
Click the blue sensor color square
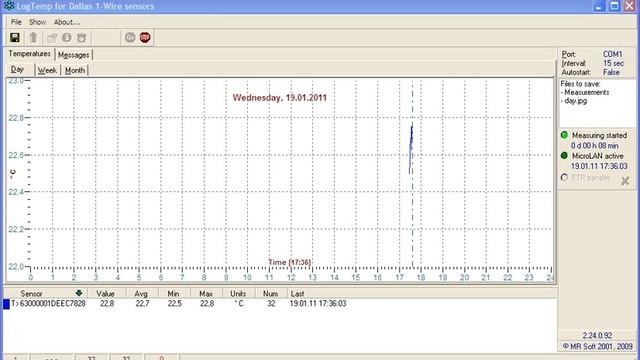coord(6,304)
